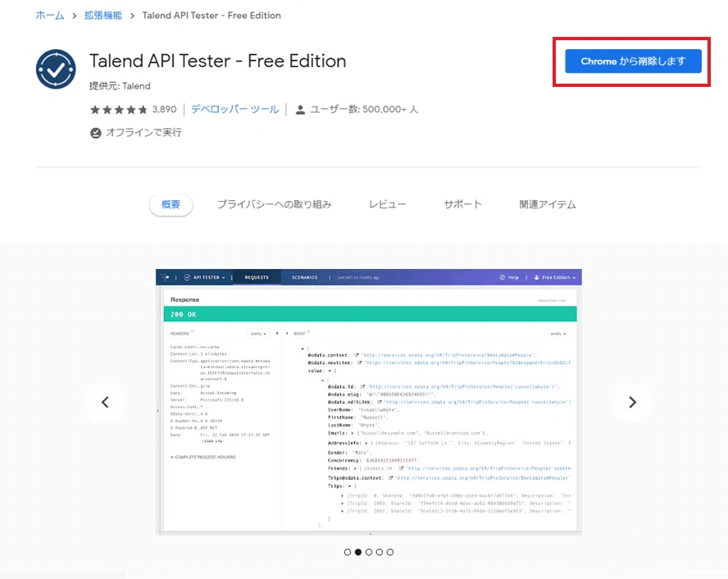This screenshot has height=579, width=728.
Task: Select the 概要 tab
Action: (171, 204)
